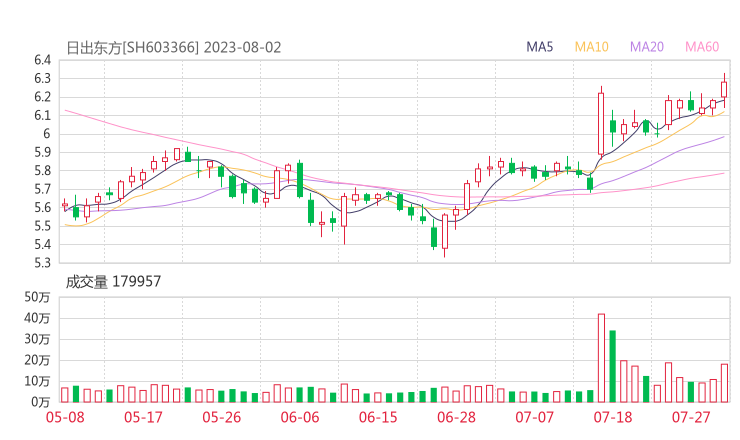Screen dimensions: 740x440
Task: Click the 5.4 price axis label
Action: pyautogui.click(x=42, y=245)
